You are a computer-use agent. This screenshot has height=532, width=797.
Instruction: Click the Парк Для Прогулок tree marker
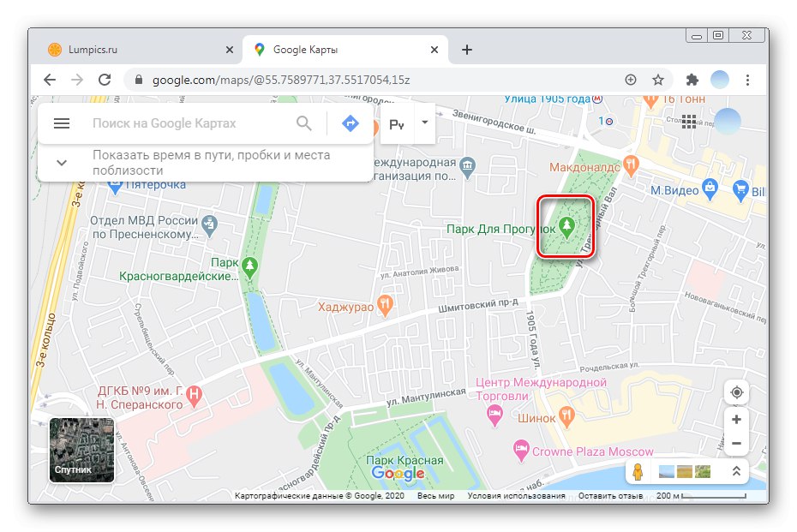tap(566, 227)
